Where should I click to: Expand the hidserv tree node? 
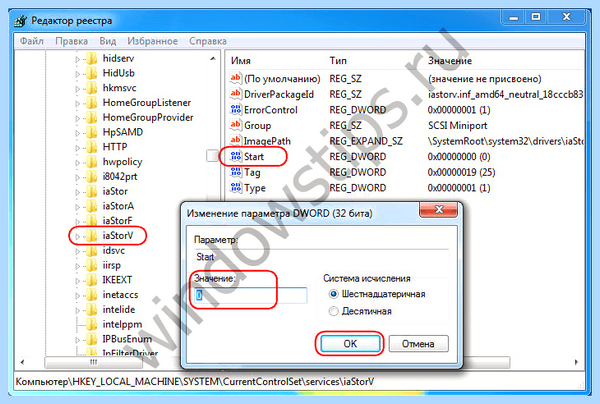[78, 59]
